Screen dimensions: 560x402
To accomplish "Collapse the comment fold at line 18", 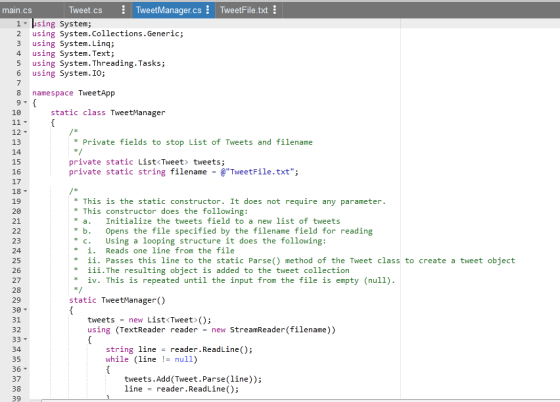I will click(x=25, y=191).
